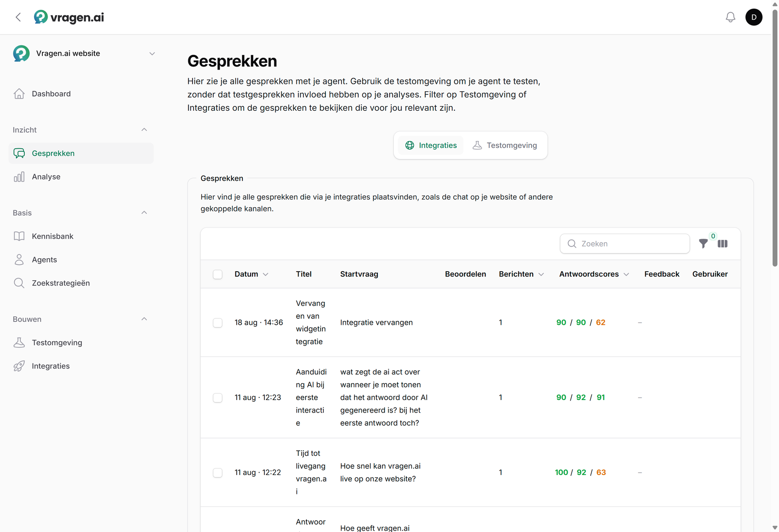The image size is (779, 532).
Task: Click the Testomgeving flask icon in sidebar
Action: pos(19,343)
